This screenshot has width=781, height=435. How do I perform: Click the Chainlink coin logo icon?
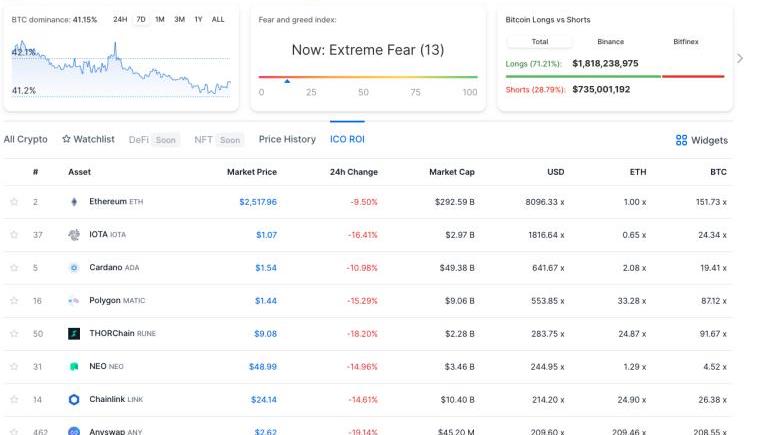[x=73, y=400]
